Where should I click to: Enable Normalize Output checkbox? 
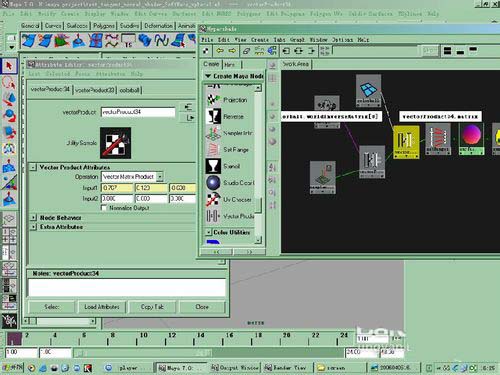pyautogui.click(x=104, y=208)
